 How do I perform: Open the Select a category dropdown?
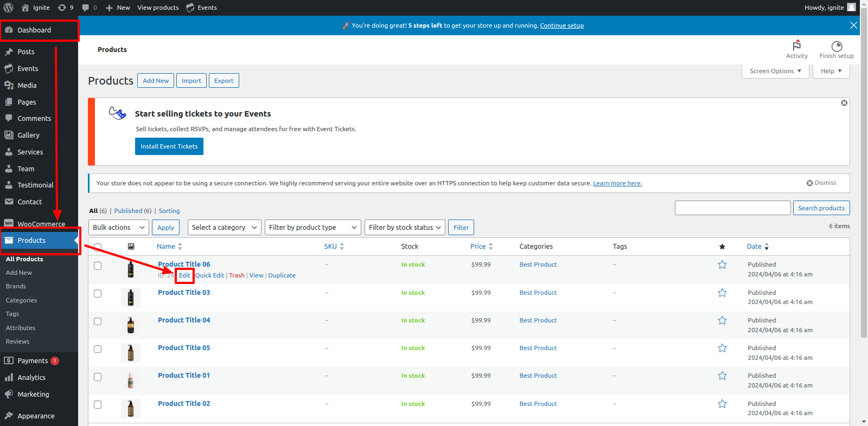click(x=225, y=228)
